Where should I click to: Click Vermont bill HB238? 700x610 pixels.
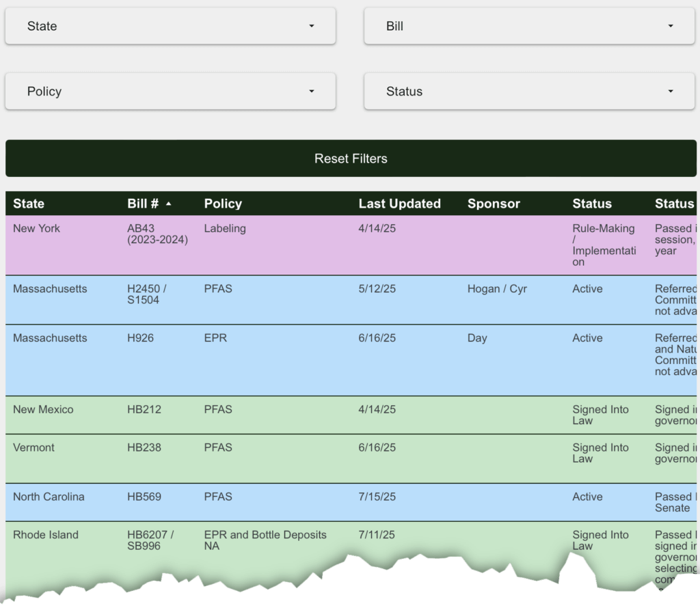(x=144, y=448)
